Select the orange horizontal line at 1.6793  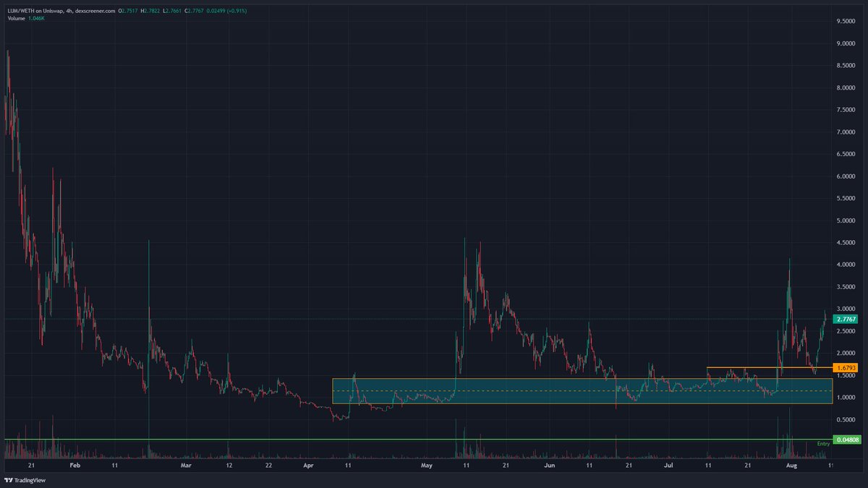coord(770,368)
